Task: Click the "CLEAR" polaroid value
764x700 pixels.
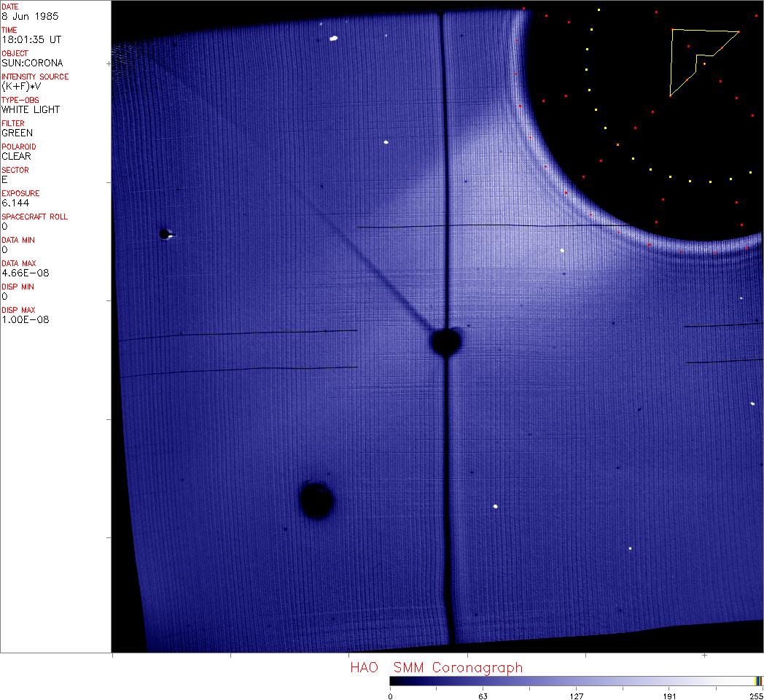Action: coord(17,156)
